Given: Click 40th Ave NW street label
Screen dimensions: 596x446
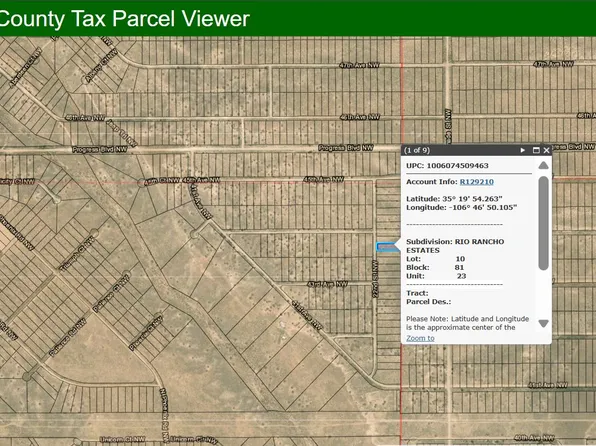Looking at the screenshot, I should pos(534,438).
